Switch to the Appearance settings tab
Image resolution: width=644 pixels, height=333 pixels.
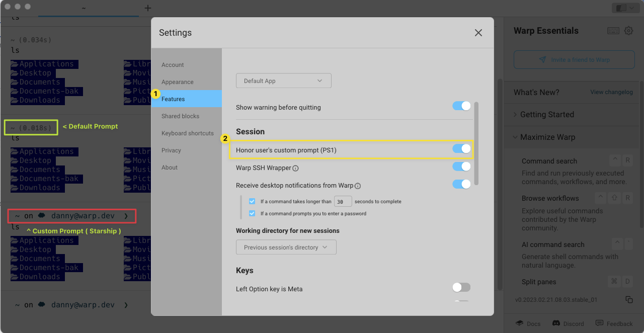coord(176,81)
